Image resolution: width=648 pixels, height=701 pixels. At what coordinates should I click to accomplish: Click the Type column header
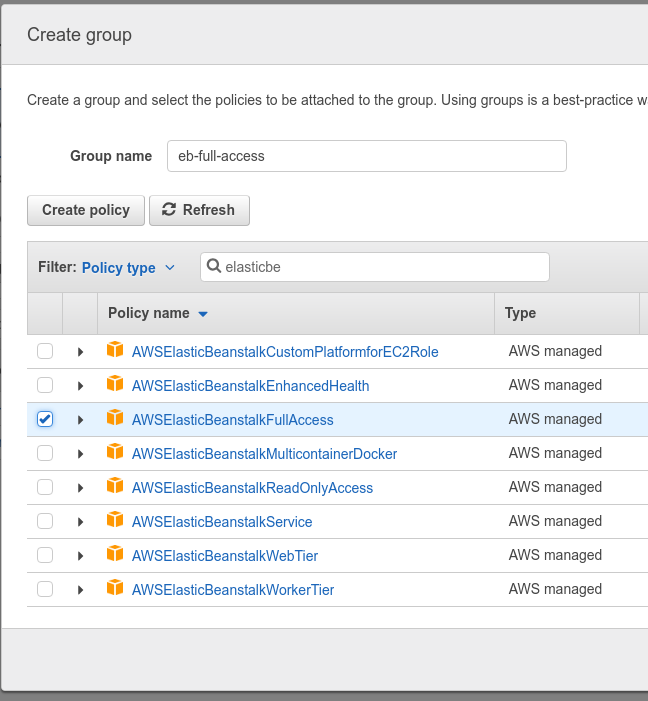pyautogui.click(x=521, y=313)
